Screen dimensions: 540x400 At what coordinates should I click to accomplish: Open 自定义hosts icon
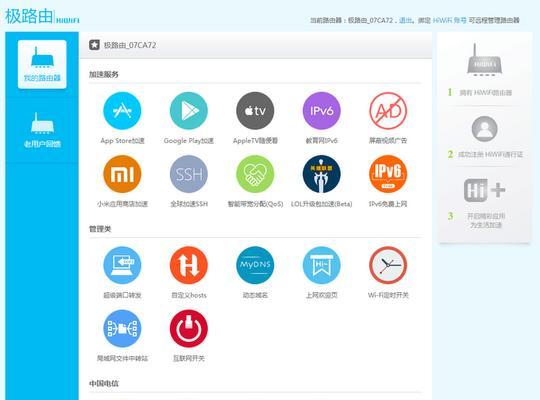pos(188,265)
